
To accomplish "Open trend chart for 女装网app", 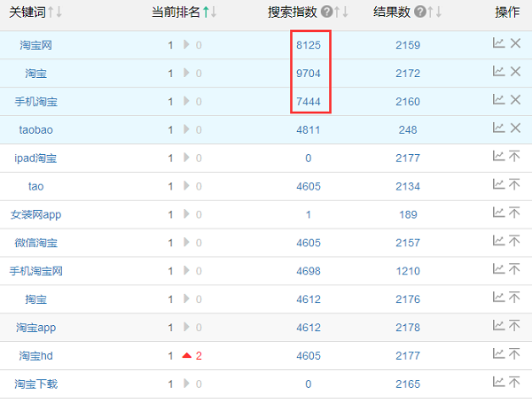I will click(498, 213).
